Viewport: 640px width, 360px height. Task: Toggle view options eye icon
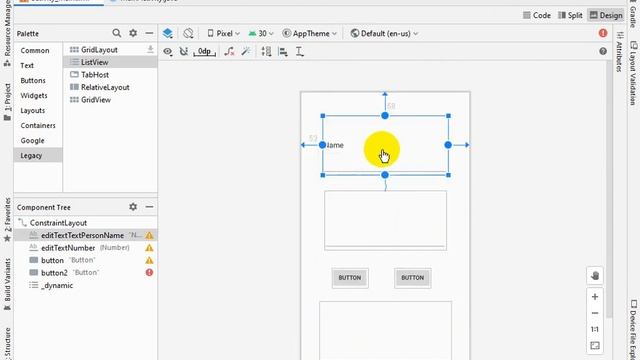168,51
